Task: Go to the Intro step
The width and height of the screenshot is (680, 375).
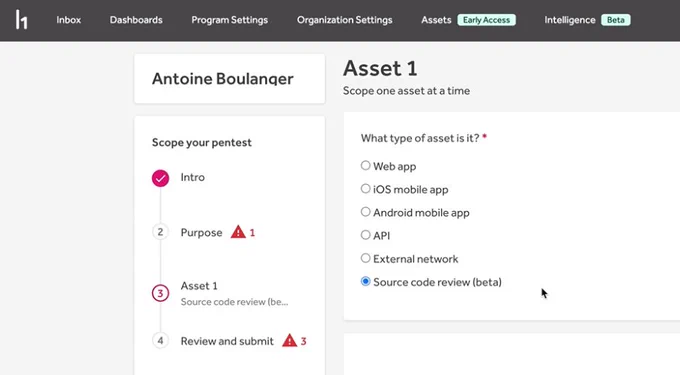Action: click(193, 177)
